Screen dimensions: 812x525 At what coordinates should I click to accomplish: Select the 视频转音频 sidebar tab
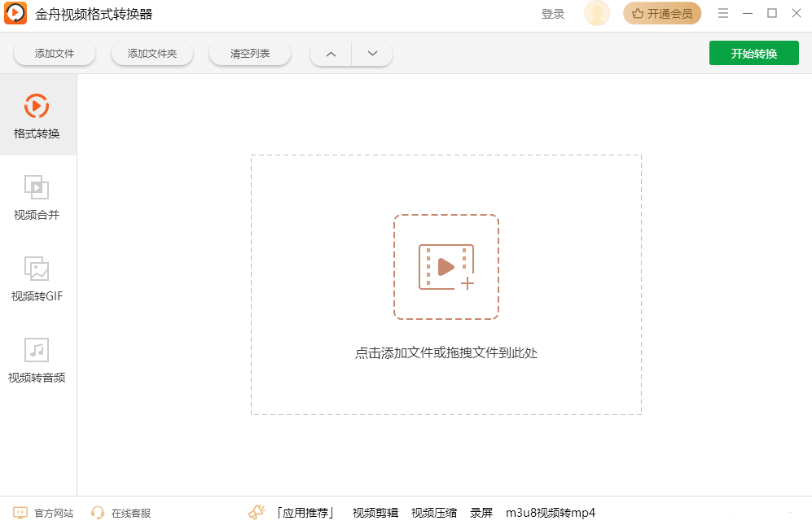click(x=37, y=359)
